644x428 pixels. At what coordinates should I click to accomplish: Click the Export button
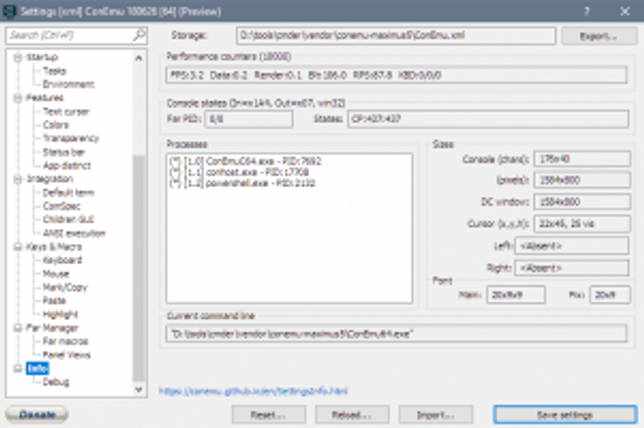tap(599, 36)
